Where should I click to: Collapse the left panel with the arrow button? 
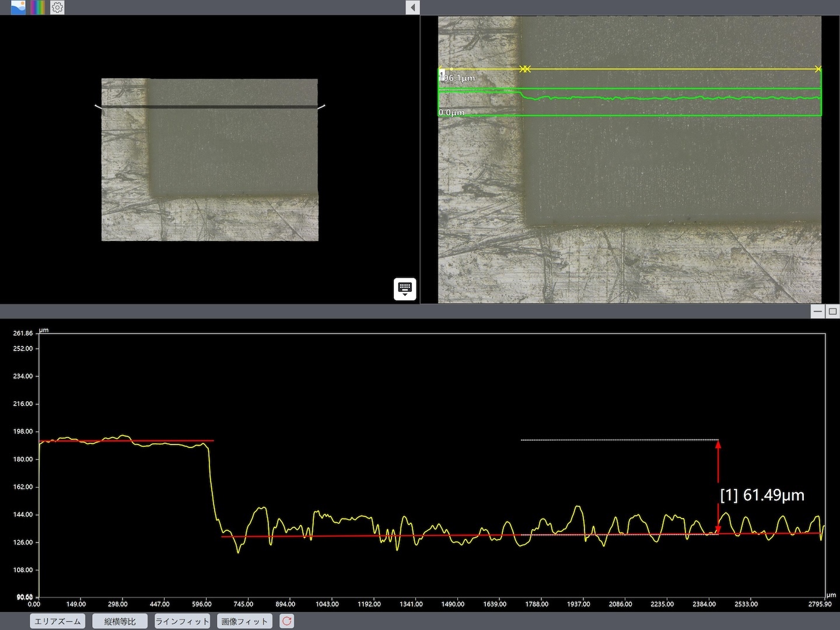point(412,8)
